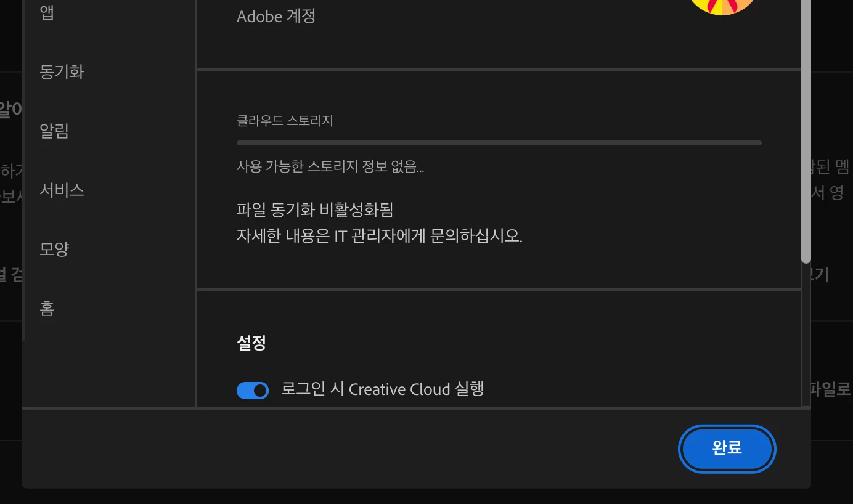Viewport: 853px width, 504px height.
Task: Disable launching Creative Cloud at login
Action: click(253, 390)
